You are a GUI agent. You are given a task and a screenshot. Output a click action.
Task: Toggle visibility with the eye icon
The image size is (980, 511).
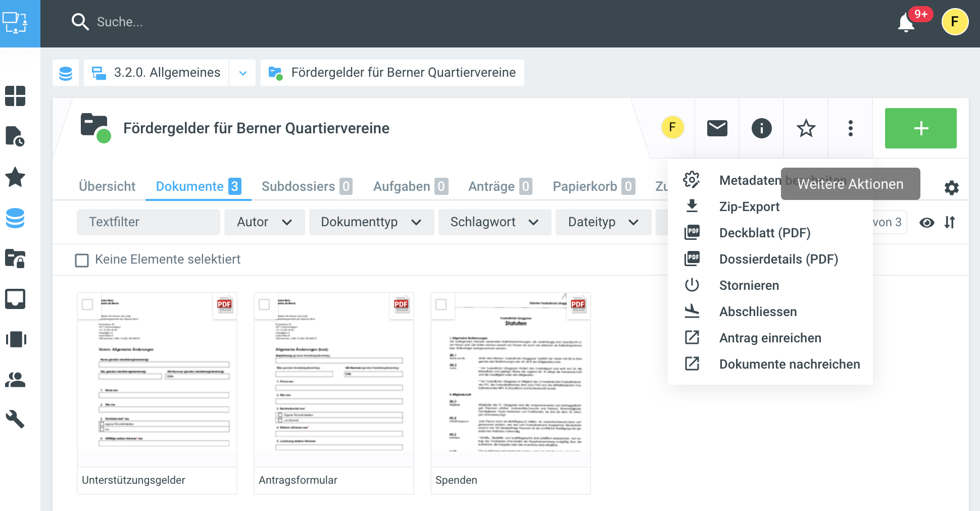pos(926,222)
